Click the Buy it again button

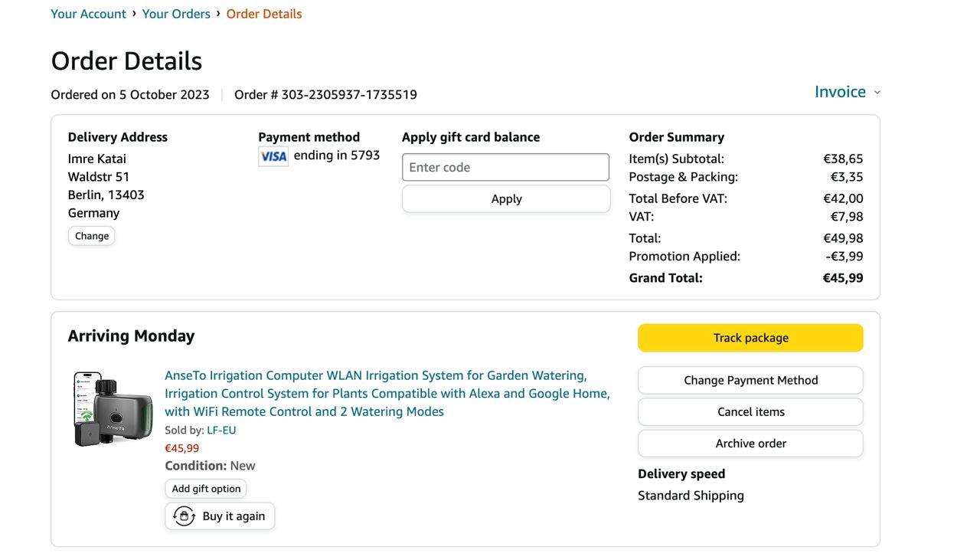click(220, 516)
